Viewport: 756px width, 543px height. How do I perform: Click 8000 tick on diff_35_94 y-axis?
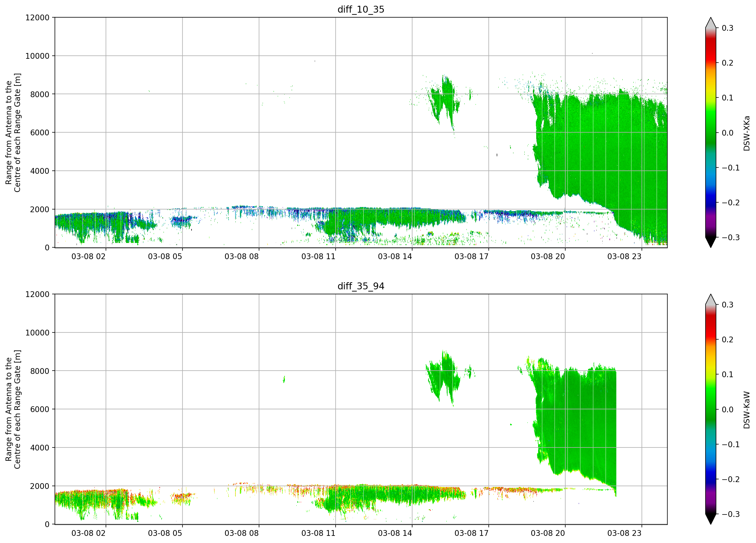[40, 371]
